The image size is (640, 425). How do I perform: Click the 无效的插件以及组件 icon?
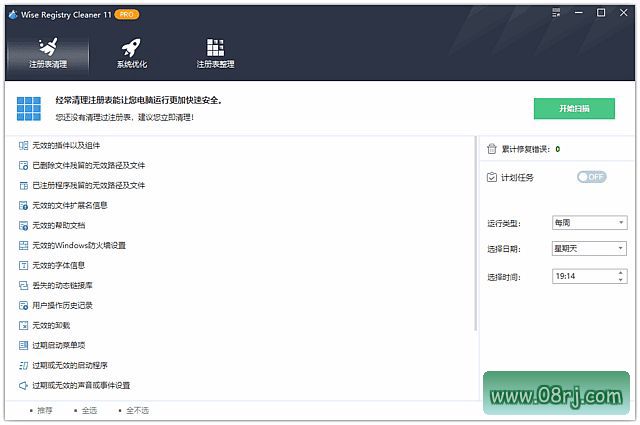[x=24, y=145]
